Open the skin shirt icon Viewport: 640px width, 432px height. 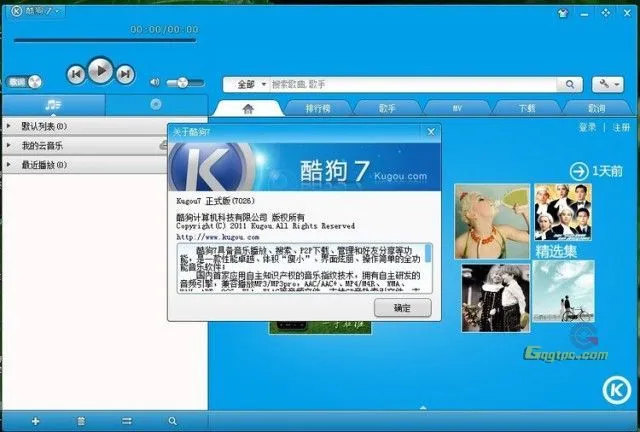tap(563, 13)
